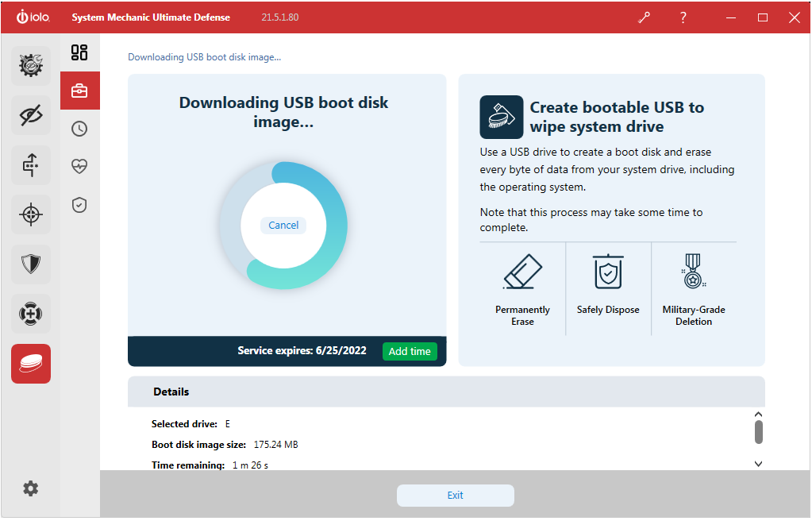Click the iolo logo

point(33,17)
